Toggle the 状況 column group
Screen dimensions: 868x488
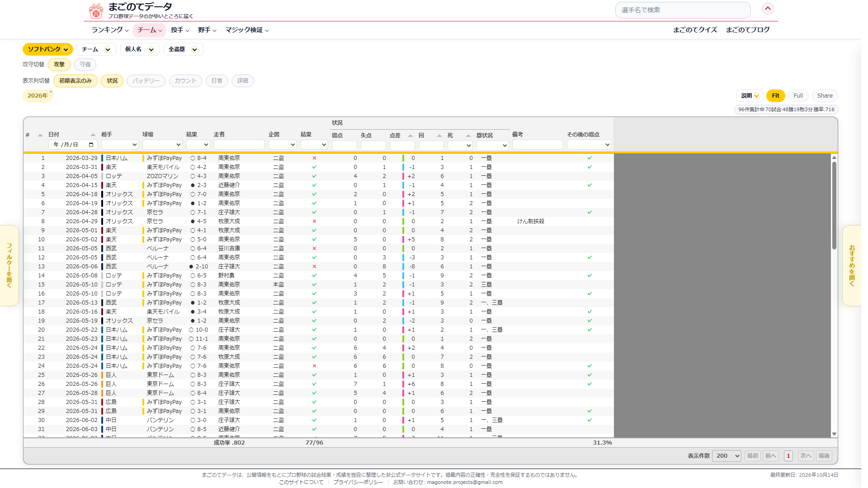click(x=112, y=81)
